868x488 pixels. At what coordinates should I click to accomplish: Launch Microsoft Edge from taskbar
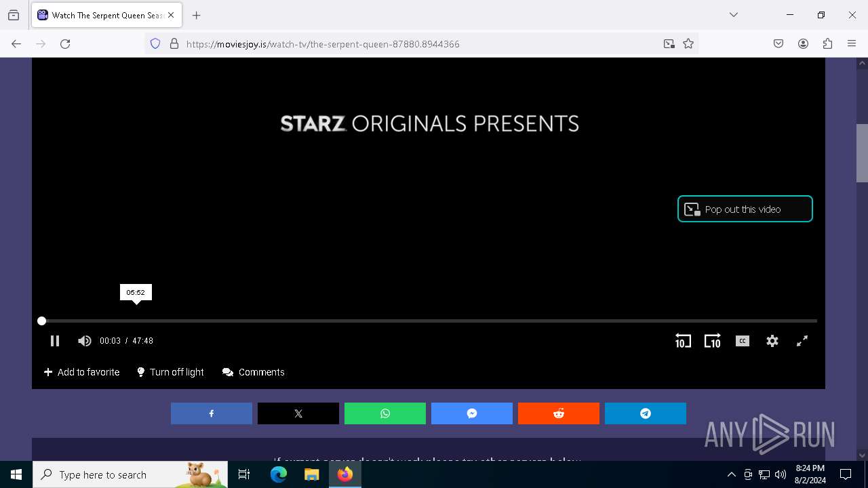pyautogui.click(x=279, y=474)
